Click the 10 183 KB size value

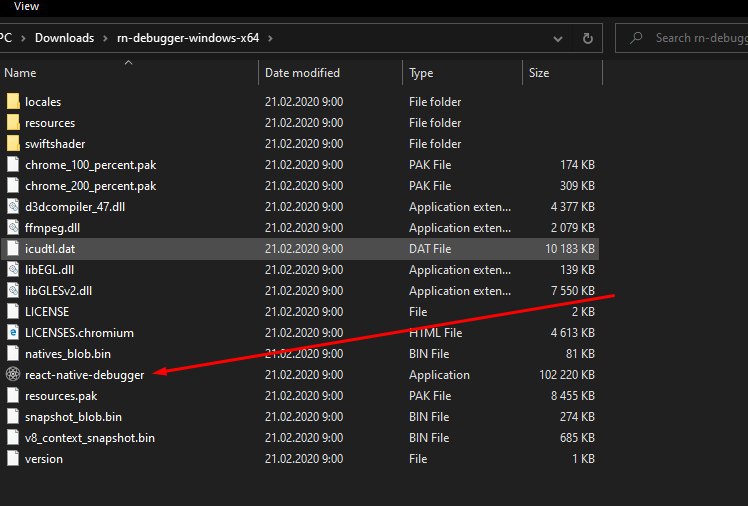pyautogui.click(x=570, y=248)
